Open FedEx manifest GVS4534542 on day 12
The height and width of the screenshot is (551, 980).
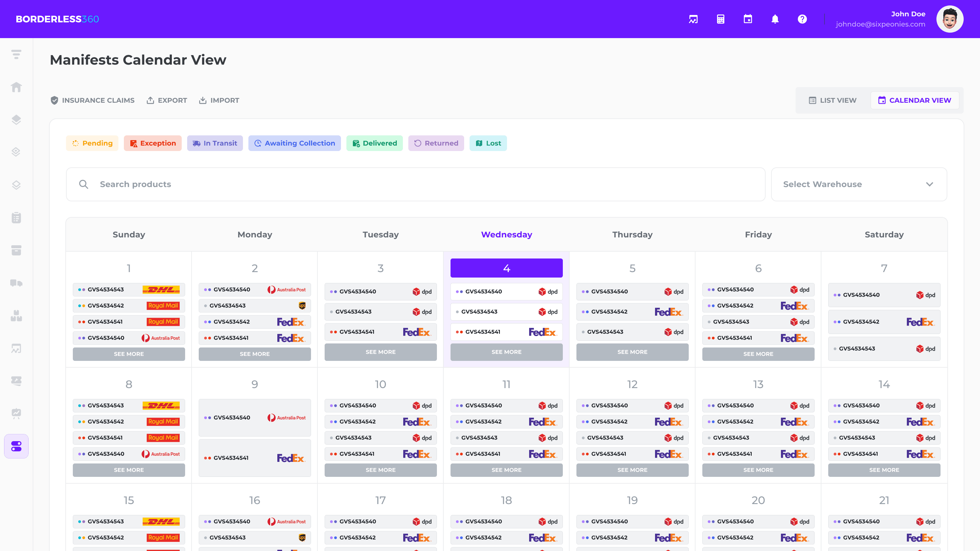click(x=632, y=422)
